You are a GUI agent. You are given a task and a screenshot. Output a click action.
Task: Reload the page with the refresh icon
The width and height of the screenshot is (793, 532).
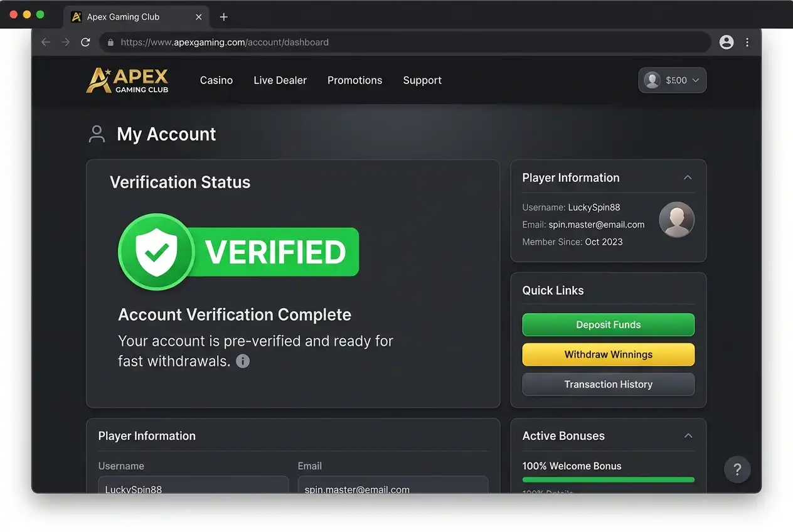pos(85,42)
